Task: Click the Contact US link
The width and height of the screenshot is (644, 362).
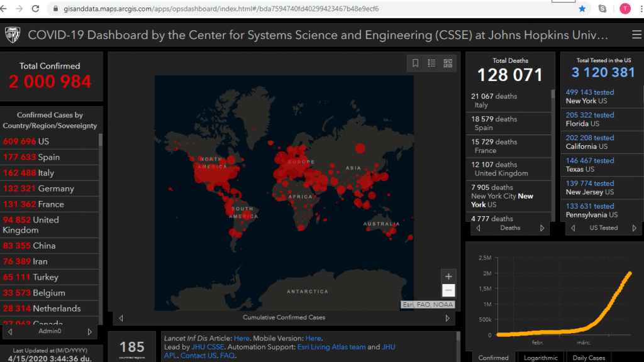Action: (198, 356)
